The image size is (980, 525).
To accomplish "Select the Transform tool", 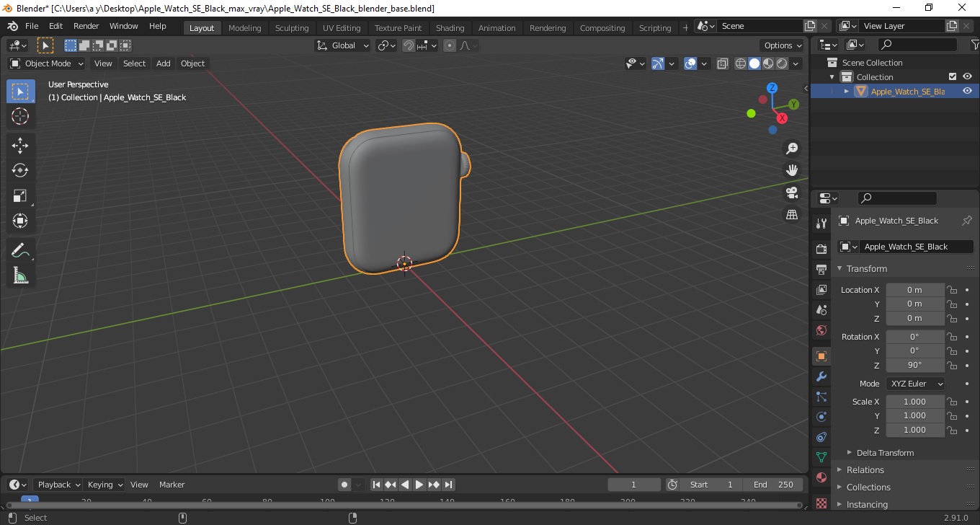I will tap(20, 221).
